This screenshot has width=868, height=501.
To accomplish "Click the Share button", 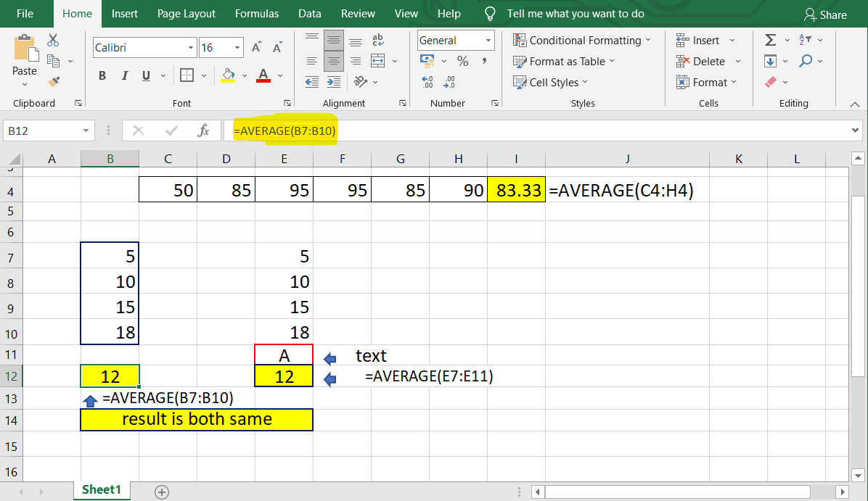I will (825, 15).
